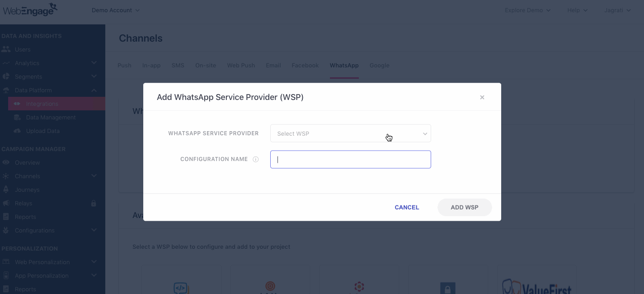Switch to the Google tab

point(379,65)
